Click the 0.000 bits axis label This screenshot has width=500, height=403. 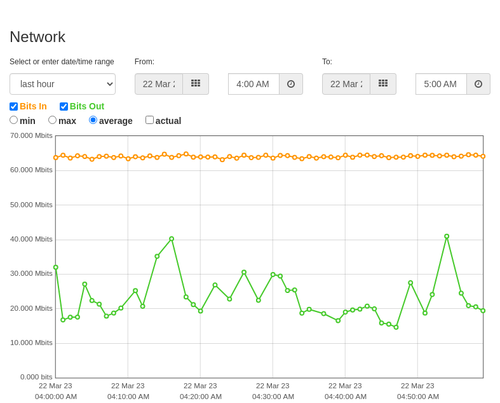pos(36,377)
